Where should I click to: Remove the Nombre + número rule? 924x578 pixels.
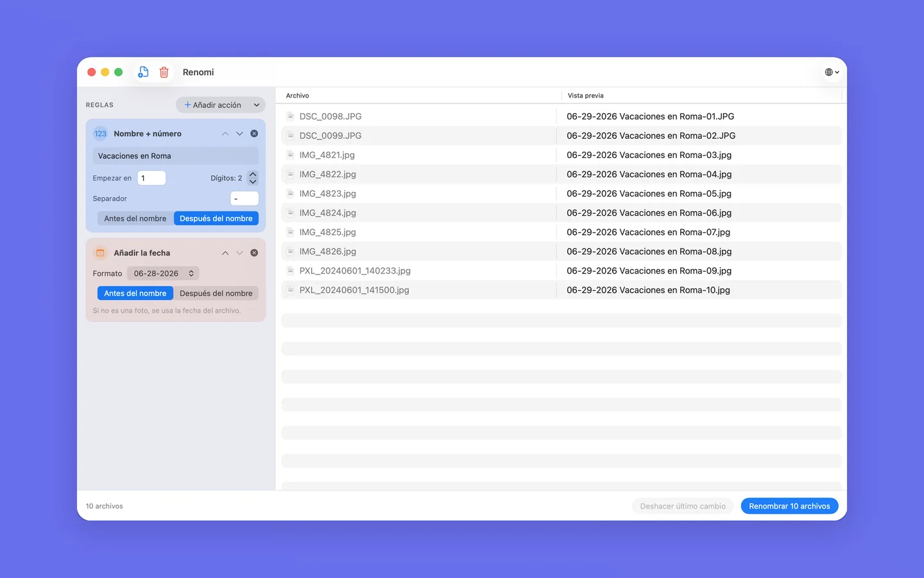click(x=254, y=134)
